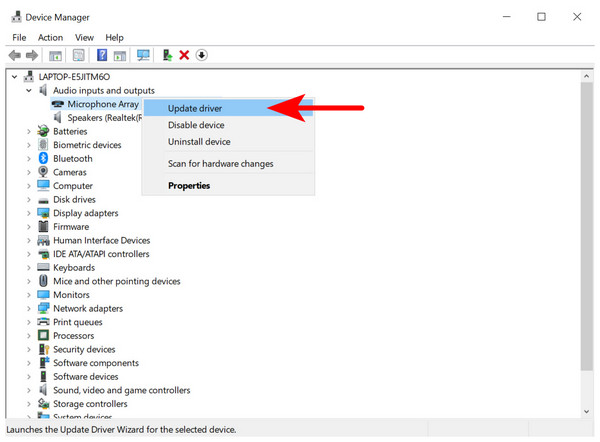Select the Software devices category label
The width and height of the screenshot is (600, 442).
pyautogui.click(x=86, y=376)
